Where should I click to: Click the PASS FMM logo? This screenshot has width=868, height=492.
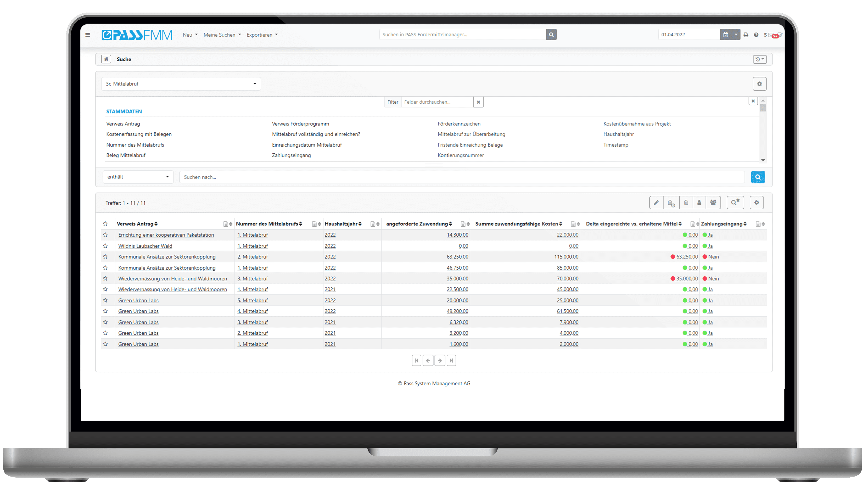coord(137,35)
